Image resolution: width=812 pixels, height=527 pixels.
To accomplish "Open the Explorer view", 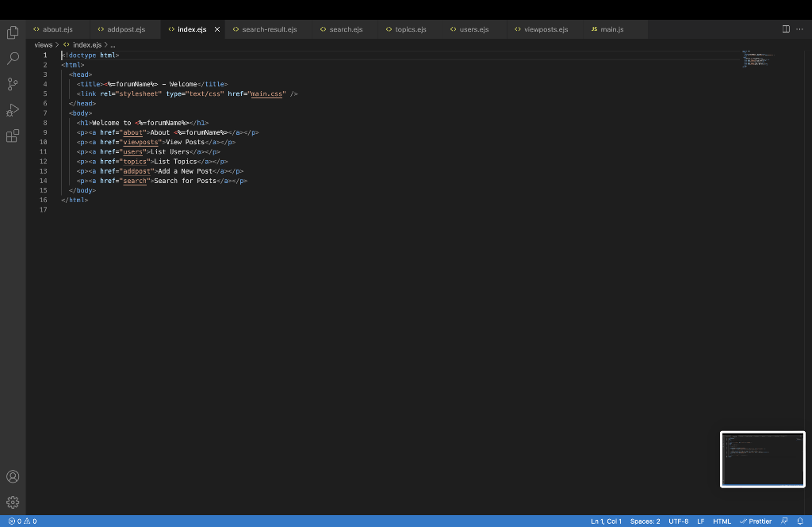I will (12, 32).
